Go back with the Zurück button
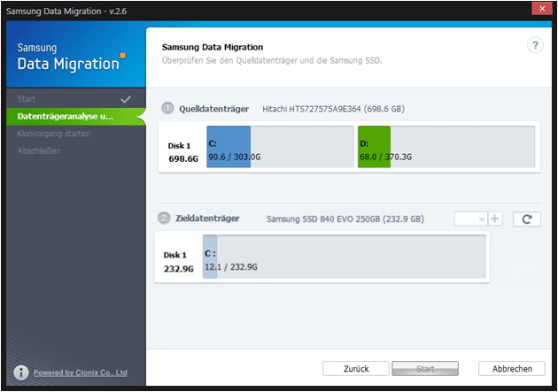 [x=355, y=368]
